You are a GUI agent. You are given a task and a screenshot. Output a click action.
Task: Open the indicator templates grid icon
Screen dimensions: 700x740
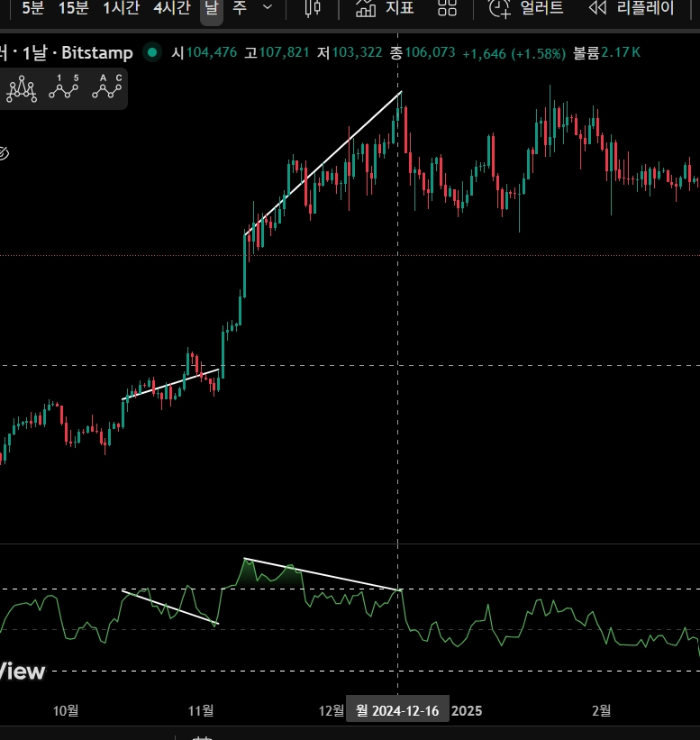coord(447,8)
